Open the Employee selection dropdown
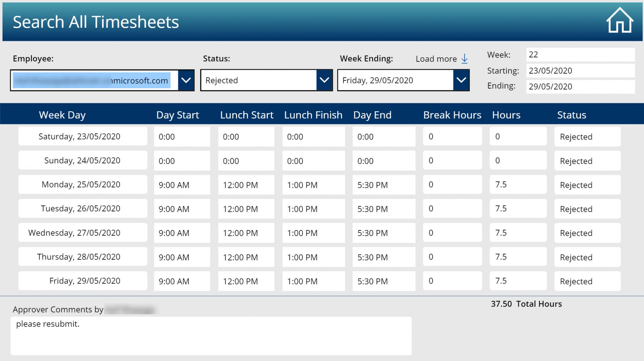Viewport: 644px width, 361px height. 187,81
